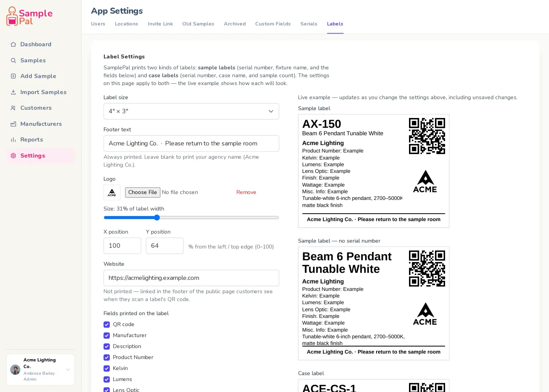Click the Customers people icon

click(x=13, y=108)
